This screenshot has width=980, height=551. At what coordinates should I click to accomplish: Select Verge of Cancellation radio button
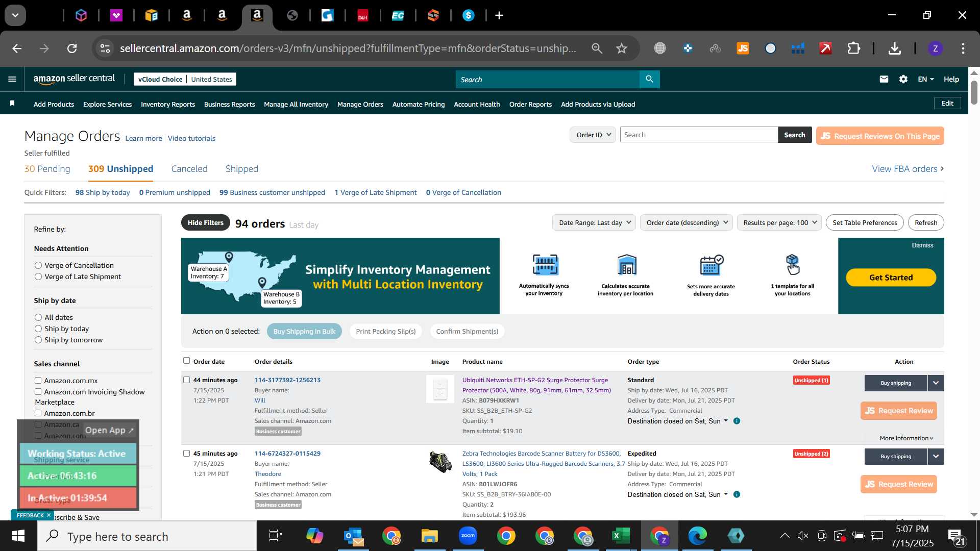pos(38,265)
